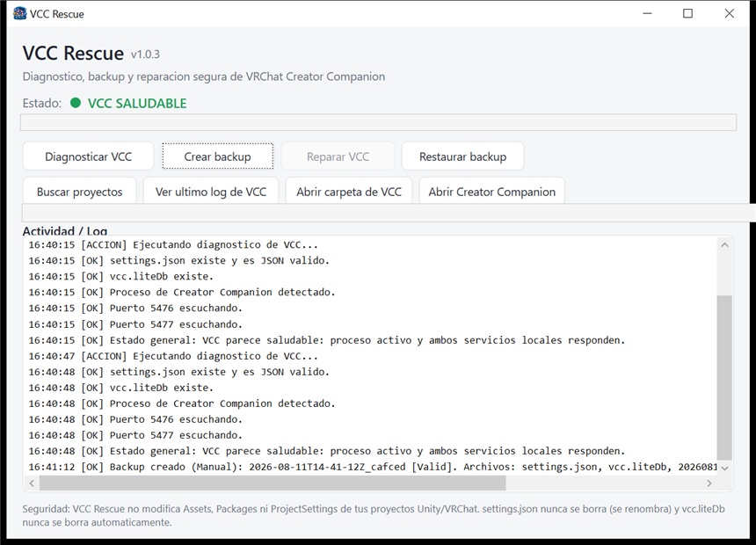
Task: Open Ver ultimo log de VCC
Action: [211, 192]
